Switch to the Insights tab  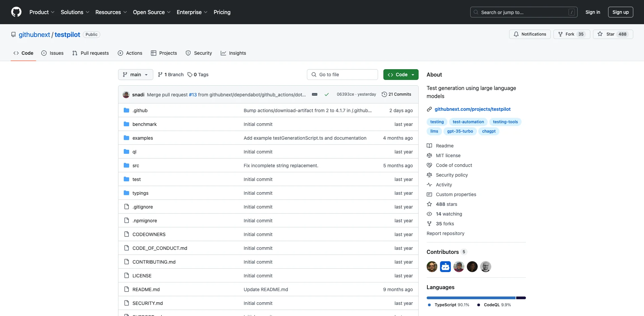pyautogui.click(x=233, y=53)
